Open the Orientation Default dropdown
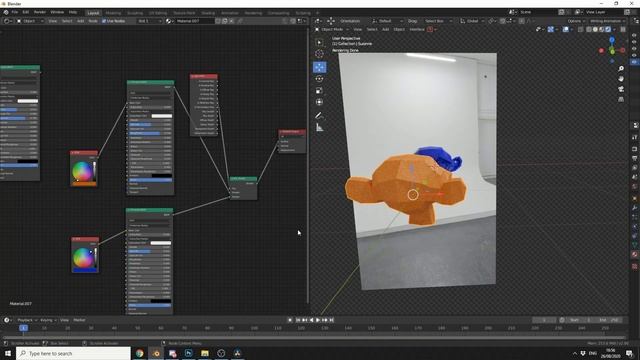Image resolution: width=640 pixels, height=360 pixels. (x=387, y=21)
